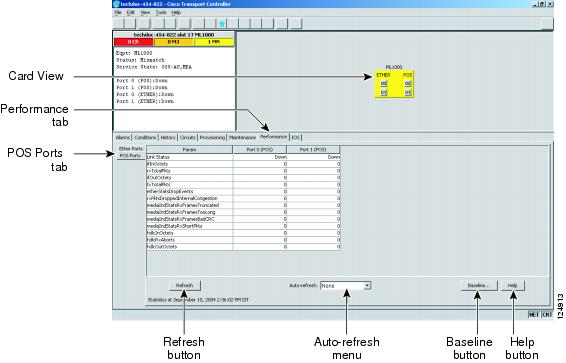The image size is (566, 363).
Task: Select the etherStatsDropEvents row
Action: pos(243,192)
